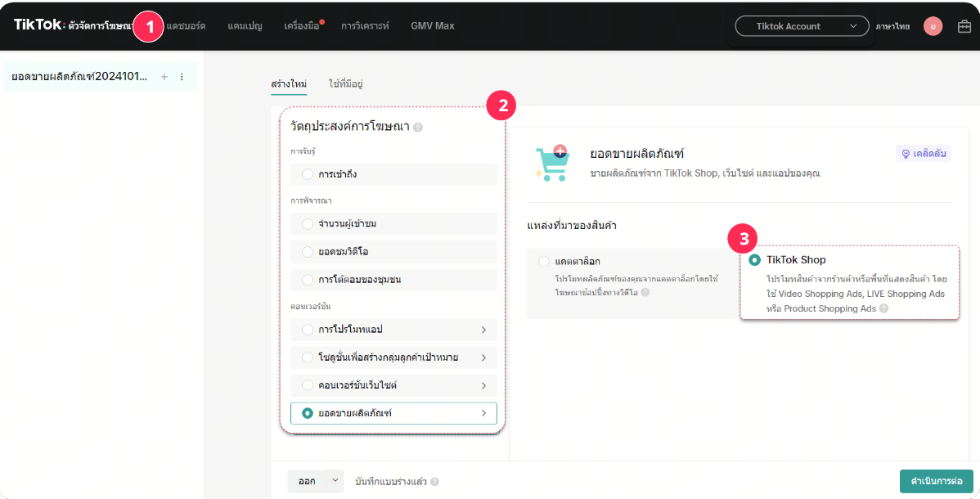This screenshot has width=980, height=499.
Task: Open the แคมเปญ menu
Action: (x=245, y=26)
